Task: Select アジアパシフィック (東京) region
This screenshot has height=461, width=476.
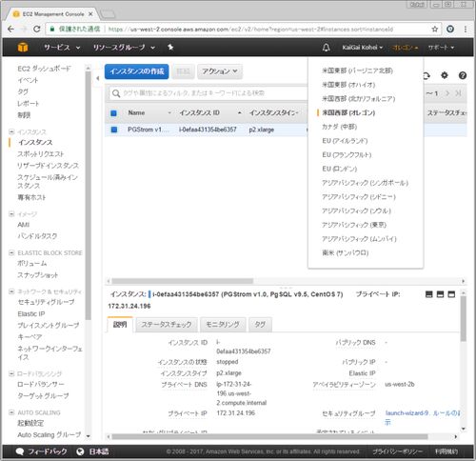Action: coord(354,225)
